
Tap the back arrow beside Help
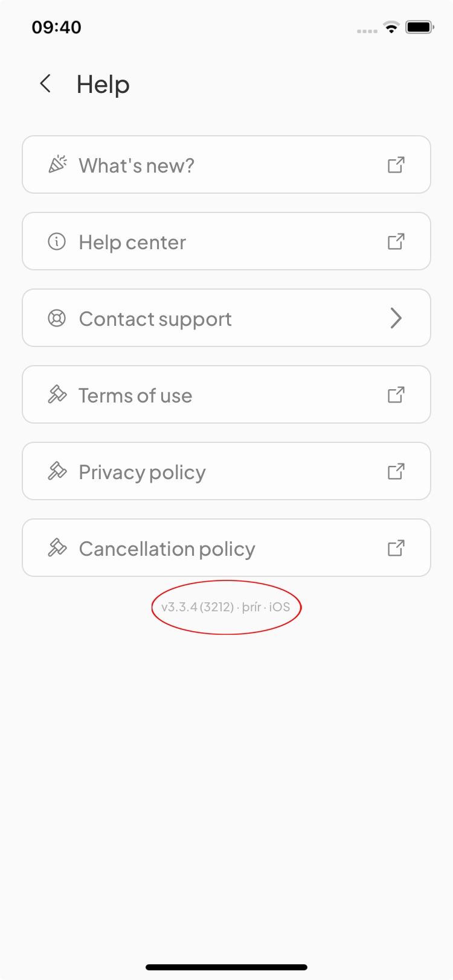[45, 84]
